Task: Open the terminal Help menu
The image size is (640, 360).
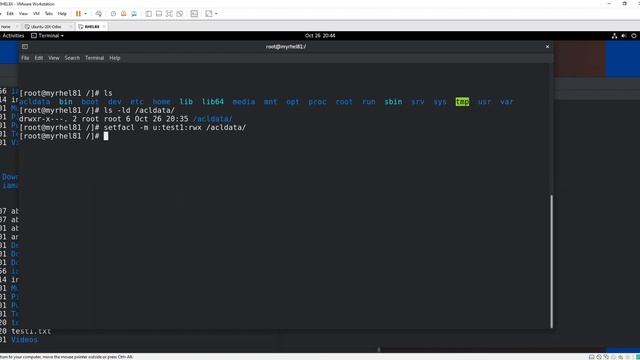Action: pos(115,58)
